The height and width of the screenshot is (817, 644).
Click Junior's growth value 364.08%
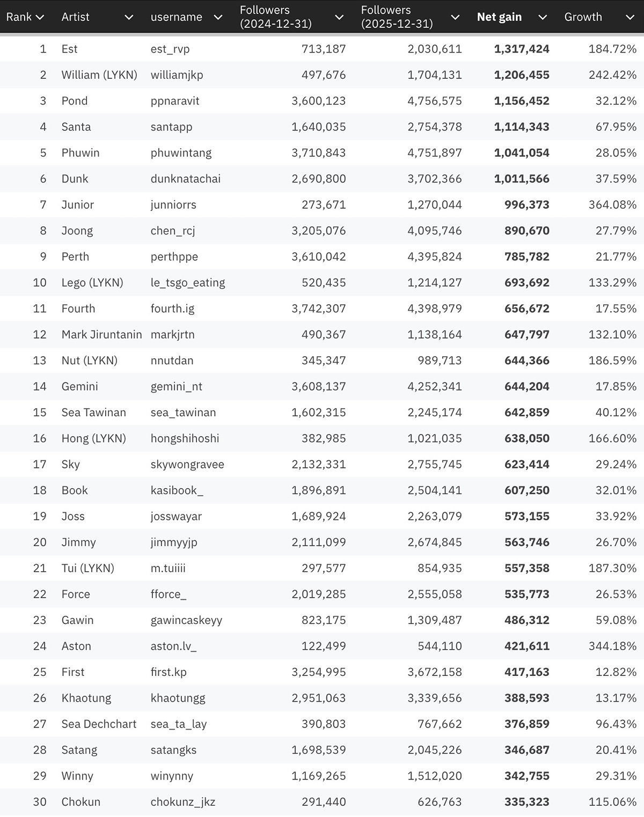pyautogui.click(x=612, y=205)
